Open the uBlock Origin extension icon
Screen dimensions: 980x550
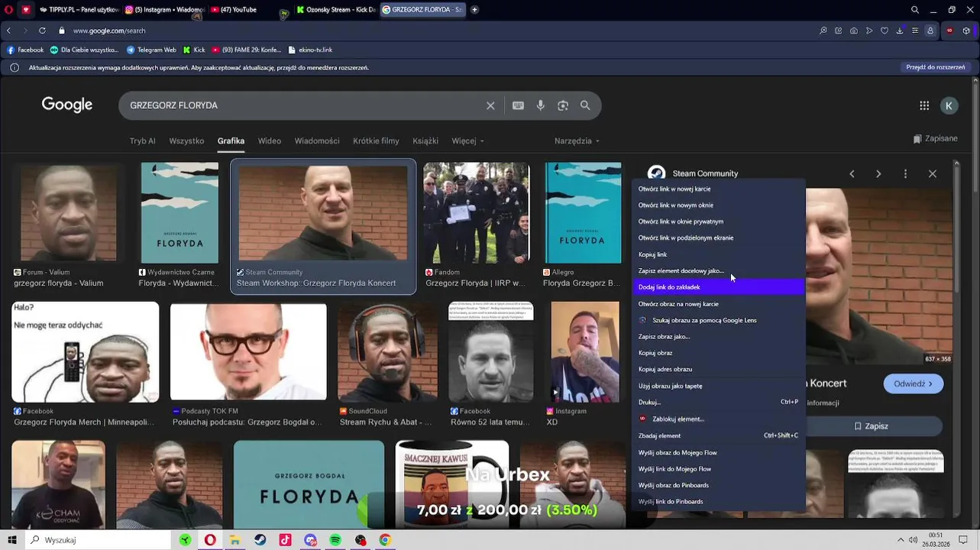[x=949, y=31]
